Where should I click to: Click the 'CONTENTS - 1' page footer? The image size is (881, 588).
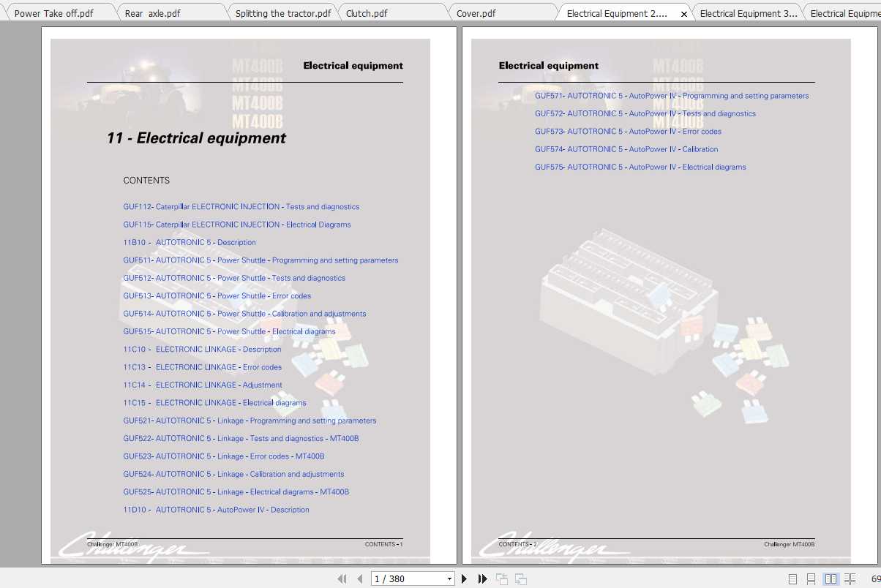[384, 544]
